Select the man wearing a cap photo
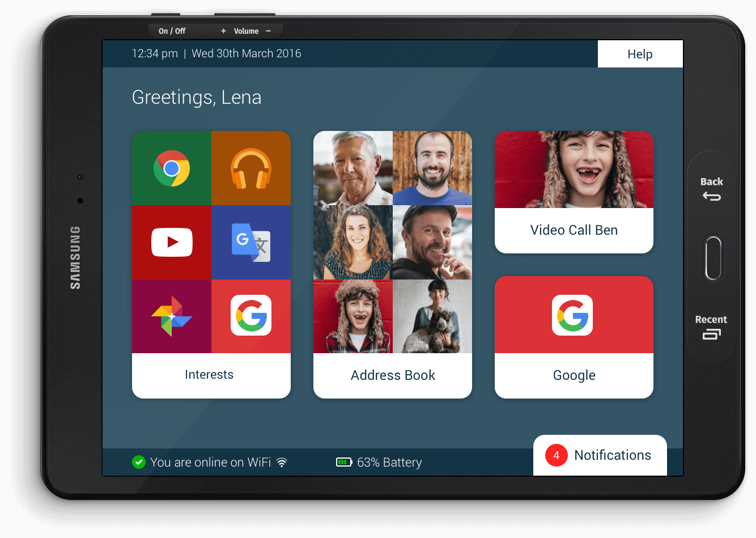This screenshot has width=756, height=538. (432, 242)
